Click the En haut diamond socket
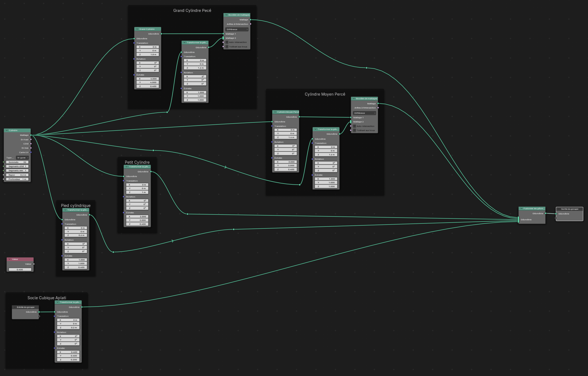 (x=31, y=139)
